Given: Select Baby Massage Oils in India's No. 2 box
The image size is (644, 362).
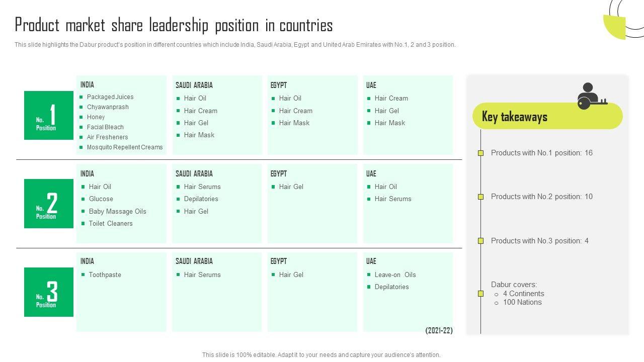Looking at the screenshot, I should tap(117, 211).
